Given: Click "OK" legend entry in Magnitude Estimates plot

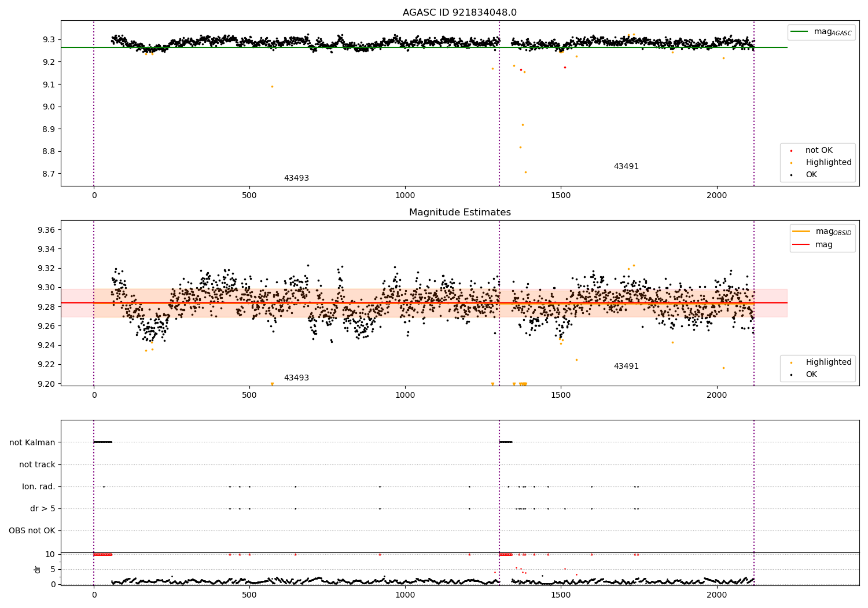Looking at the screenshot, I should (804, 375).
